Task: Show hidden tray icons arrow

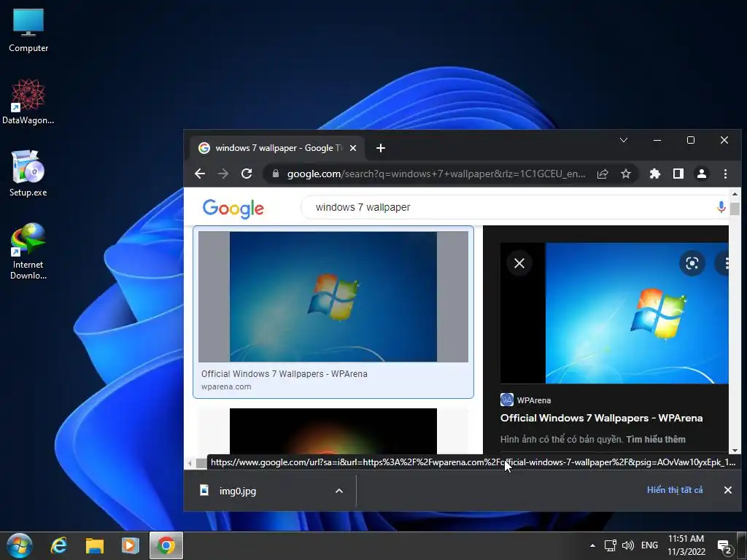Action: (592, 545)
